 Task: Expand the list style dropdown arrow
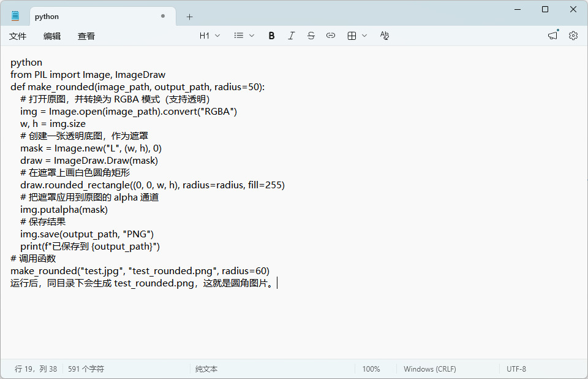pyautogui.click(x=252, y=36)
